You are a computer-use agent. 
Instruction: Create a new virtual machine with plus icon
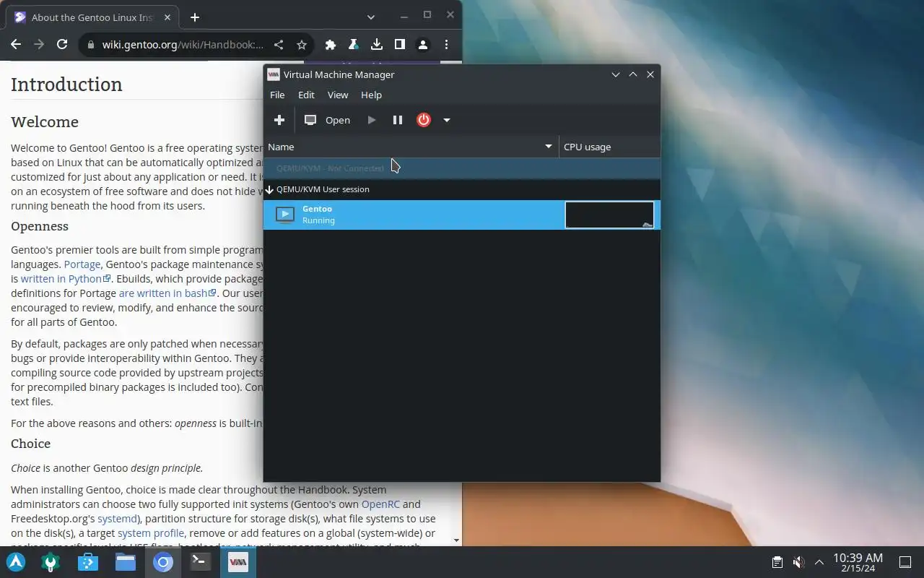(x=279, y=120)
